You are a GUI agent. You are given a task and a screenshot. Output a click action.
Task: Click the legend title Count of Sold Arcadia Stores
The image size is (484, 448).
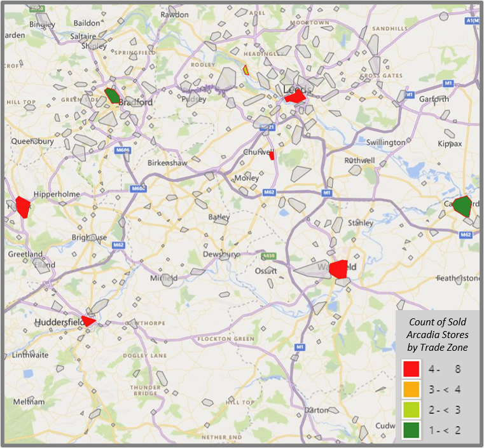438,334
